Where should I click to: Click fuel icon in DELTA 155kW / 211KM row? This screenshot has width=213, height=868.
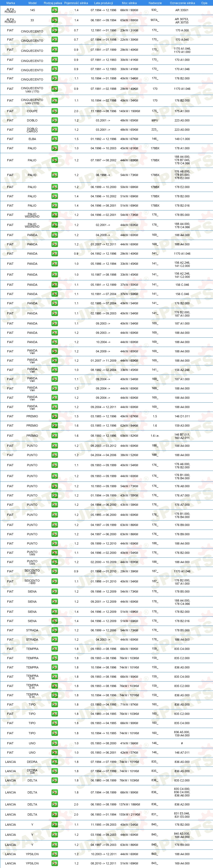click(x=54, y=815)
